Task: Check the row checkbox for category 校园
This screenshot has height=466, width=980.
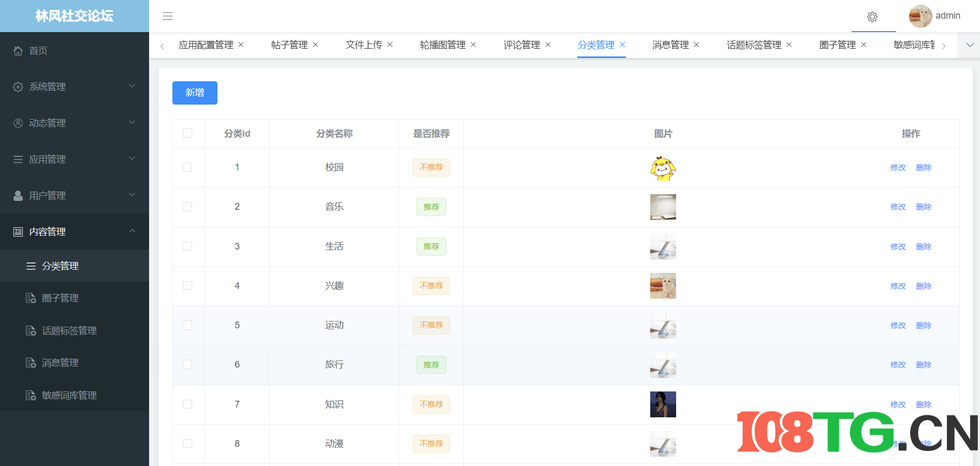Action: (x=187, y=167)
